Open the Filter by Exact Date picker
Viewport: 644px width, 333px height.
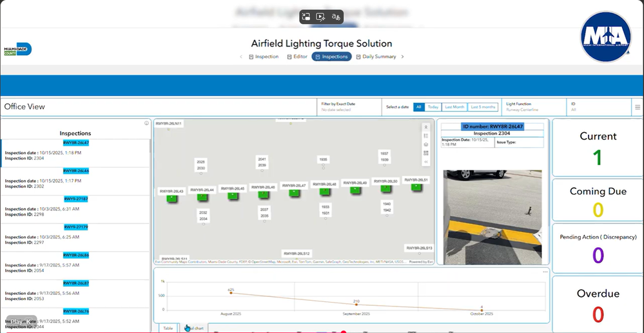click(349, 107)
